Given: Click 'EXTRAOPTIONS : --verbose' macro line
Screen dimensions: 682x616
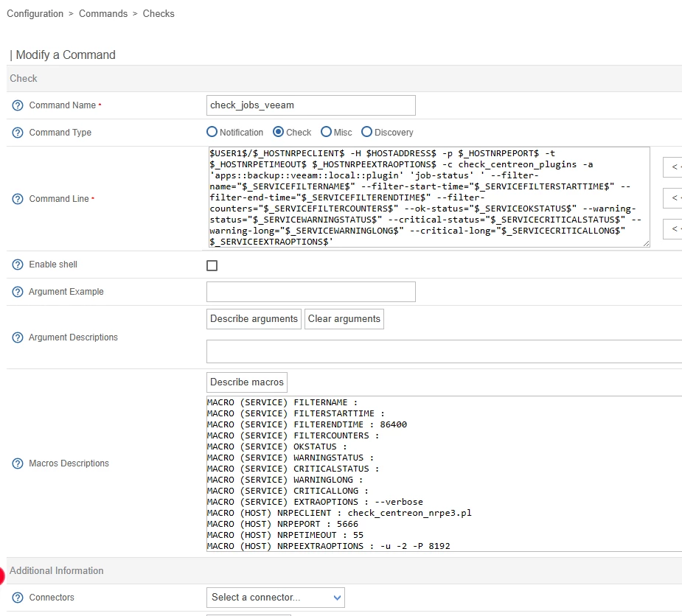Looking at the screenshot, I should pos(315,502).
